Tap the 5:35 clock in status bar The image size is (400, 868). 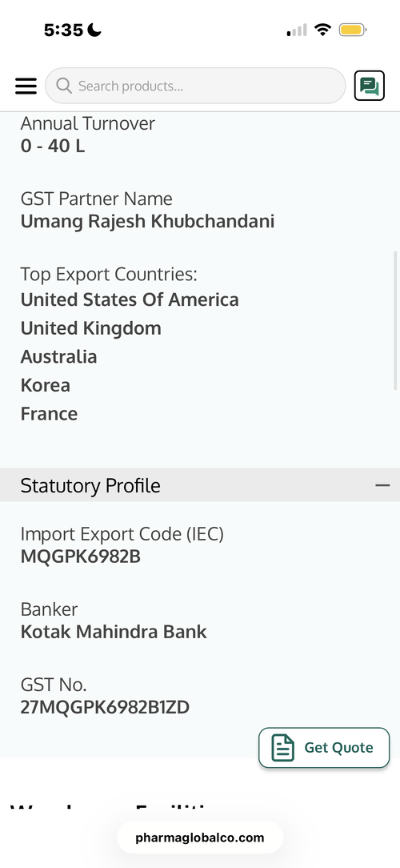(63, 30)
